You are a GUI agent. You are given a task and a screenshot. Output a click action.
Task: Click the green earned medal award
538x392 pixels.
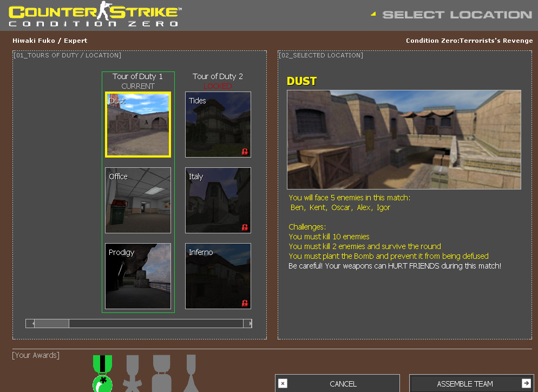[102, 373]
